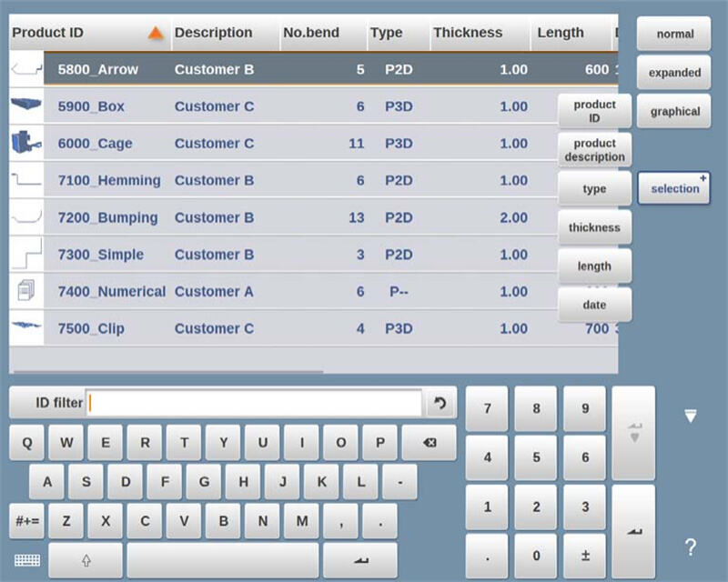Switch to graphical view mode
The image size is (728, 582).
click(673, 112)
